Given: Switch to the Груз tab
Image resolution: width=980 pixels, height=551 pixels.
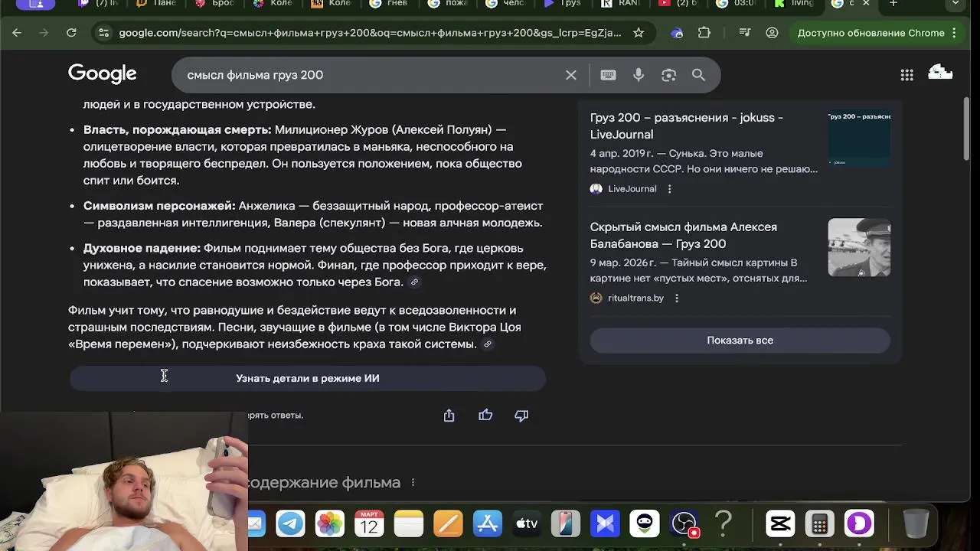Looking at the screenshot, I should pos(565,4).
